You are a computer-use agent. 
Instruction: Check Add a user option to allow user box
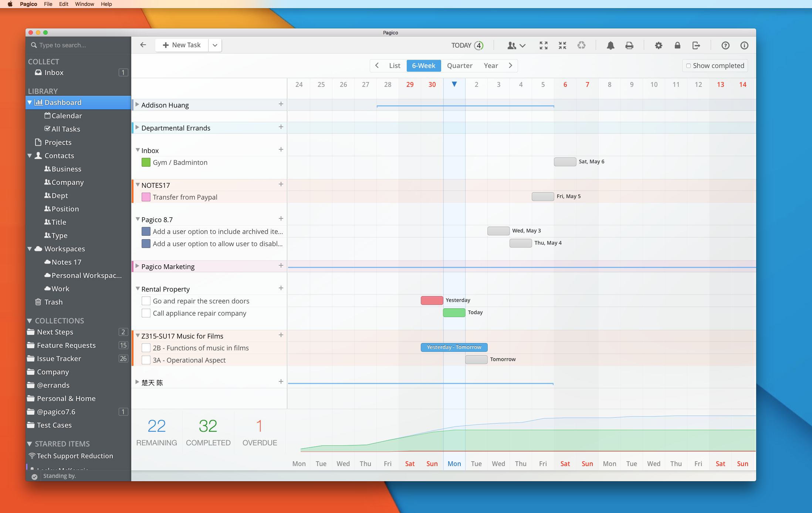click(146, 244)
